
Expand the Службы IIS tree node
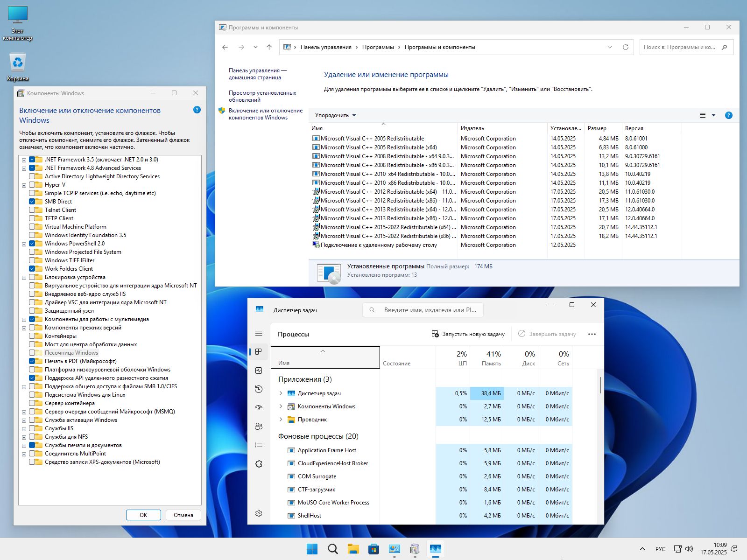pos(24,429)
